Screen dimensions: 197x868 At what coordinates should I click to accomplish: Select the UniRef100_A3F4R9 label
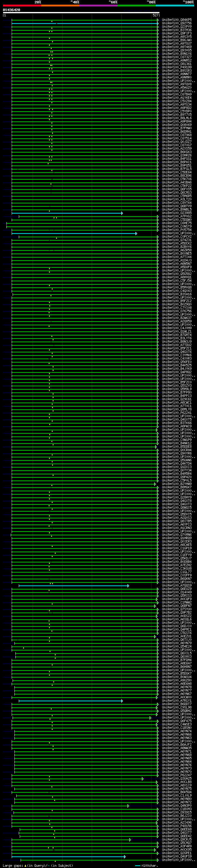click(x=177, y=846)
